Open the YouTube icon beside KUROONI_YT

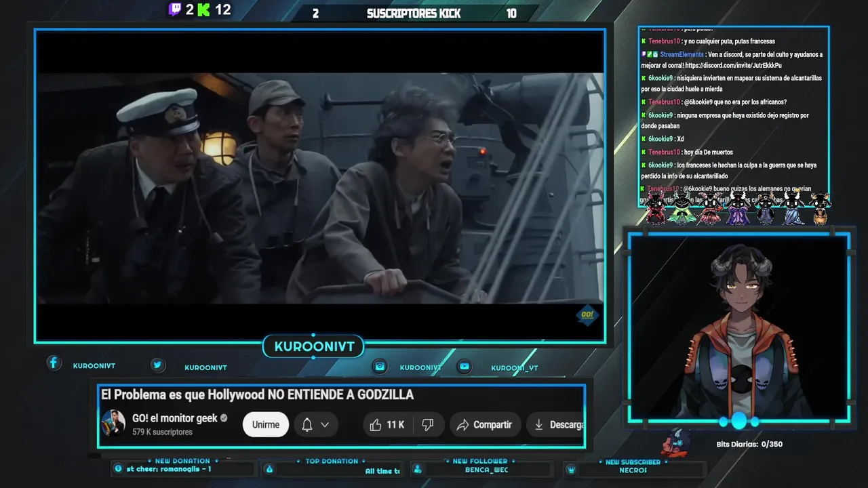[x=465, y=366]
